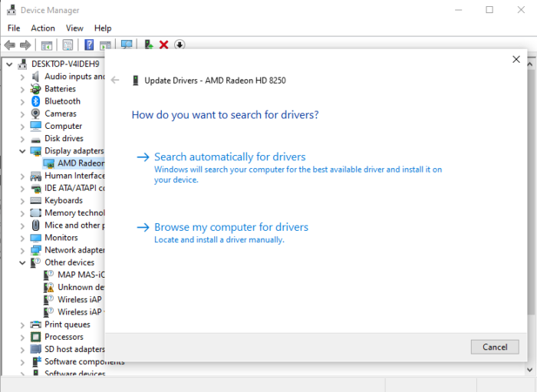The width and height of the screenshot is (537, 392).
Task: Collapse the DESKTOP-V4IDEH9 root node
Action: [9, 64]
